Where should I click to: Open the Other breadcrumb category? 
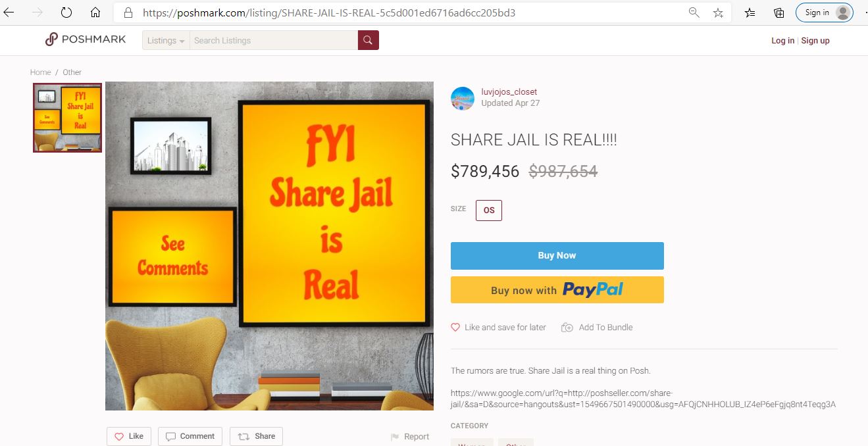[x=72, y=72]
